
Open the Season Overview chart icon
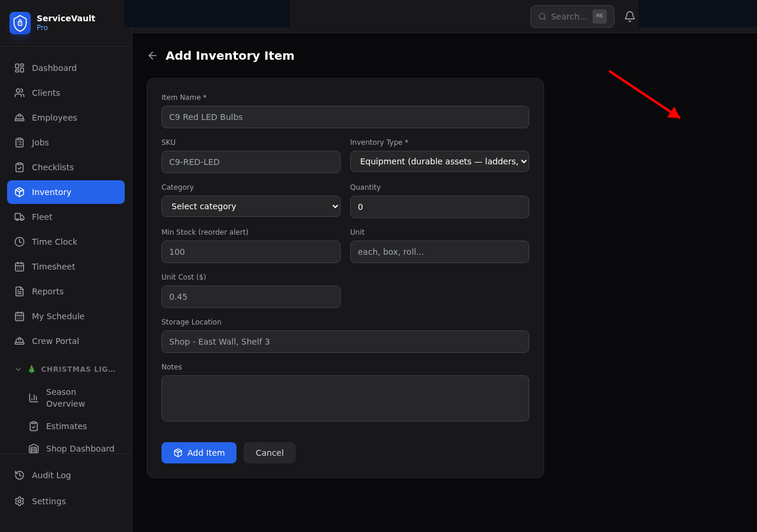click(x=34, y=398)
